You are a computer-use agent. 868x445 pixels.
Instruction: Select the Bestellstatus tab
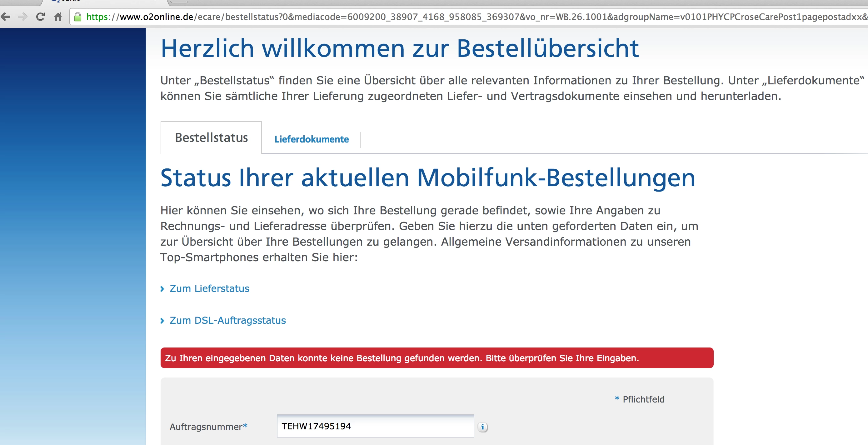[x=211, y=137]
